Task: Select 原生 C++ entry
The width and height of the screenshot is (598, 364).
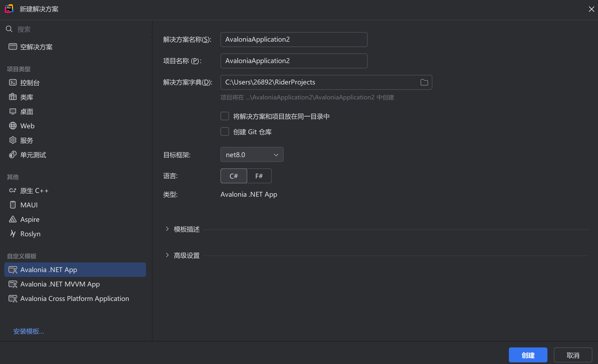Action: click(x=75, y=191)
